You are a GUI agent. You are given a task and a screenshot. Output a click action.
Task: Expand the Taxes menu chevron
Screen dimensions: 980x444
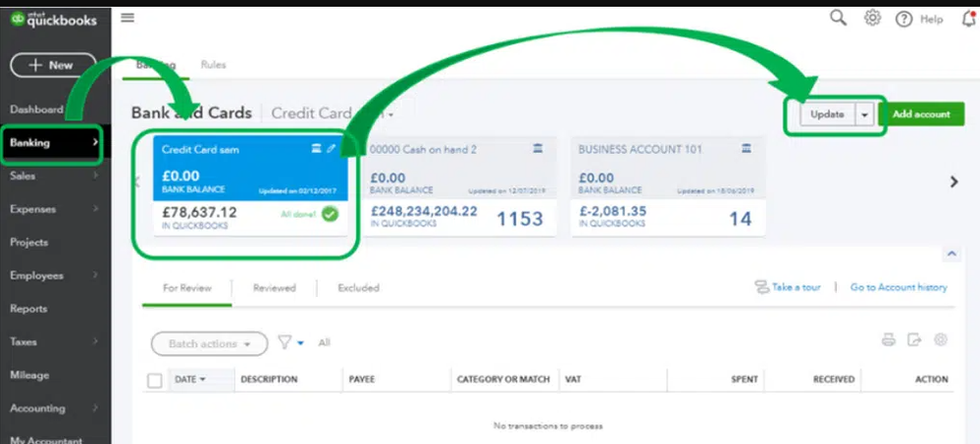click(x=95, y=342)
